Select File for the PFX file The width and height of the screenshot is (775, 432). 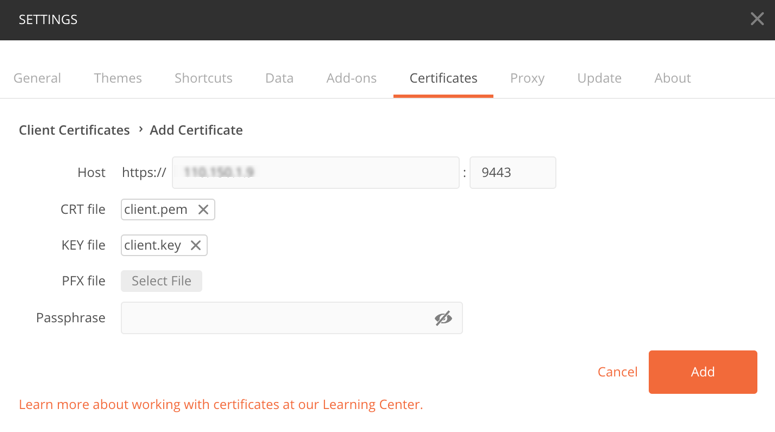point(161,281)
